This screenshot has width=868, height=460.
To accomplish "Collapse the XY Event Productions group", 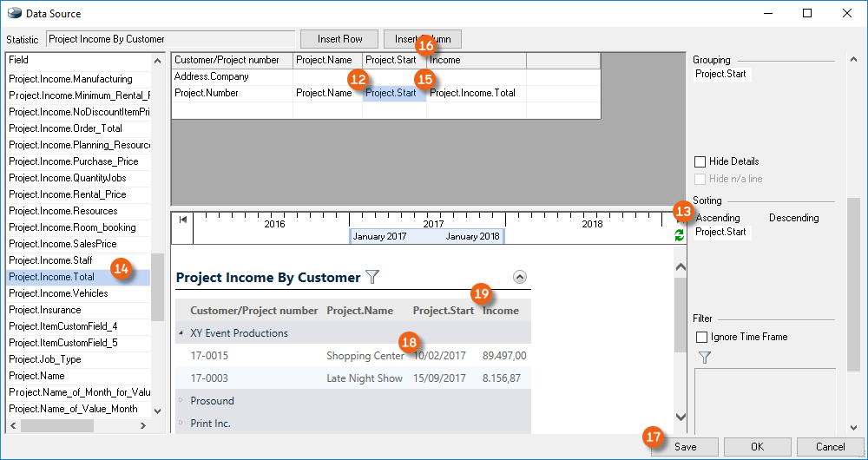I will [x=181, y=333].
